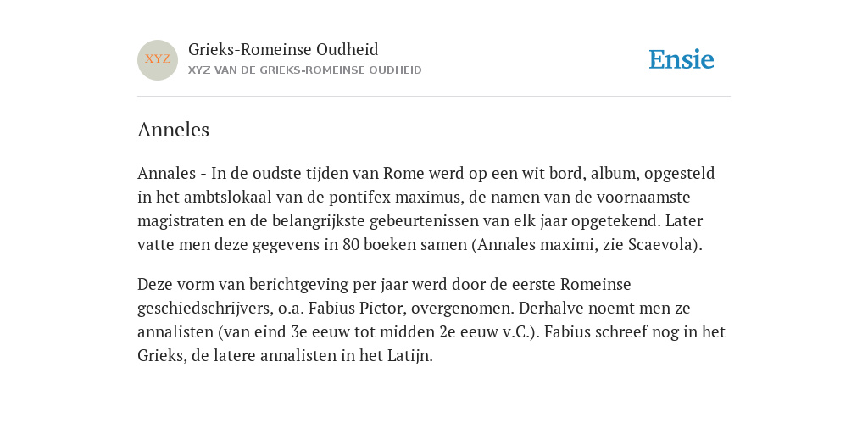Click the horizontal divider under the header

tap(434, 97)
